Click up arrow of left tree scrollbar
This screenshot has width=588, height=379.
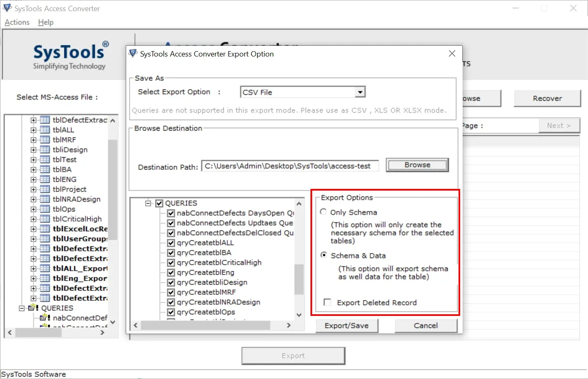tap(113, 120)
